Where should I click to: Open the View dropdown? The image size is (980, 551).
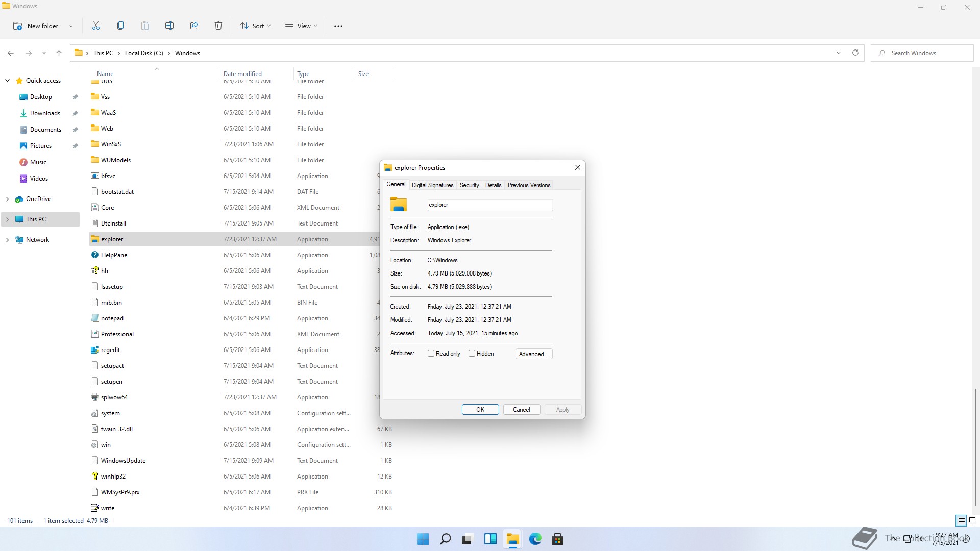tap(301, 26)
